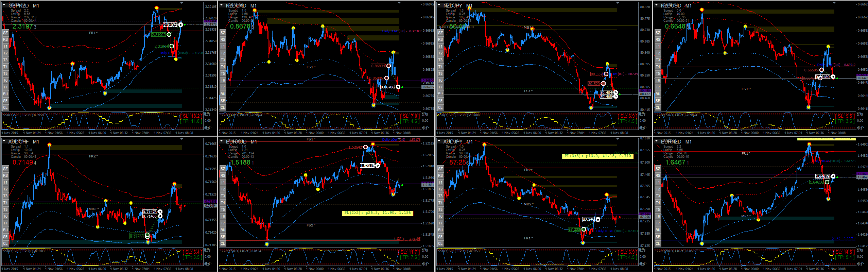Click the AUDCHF M1 chart title

coord(23,142)
